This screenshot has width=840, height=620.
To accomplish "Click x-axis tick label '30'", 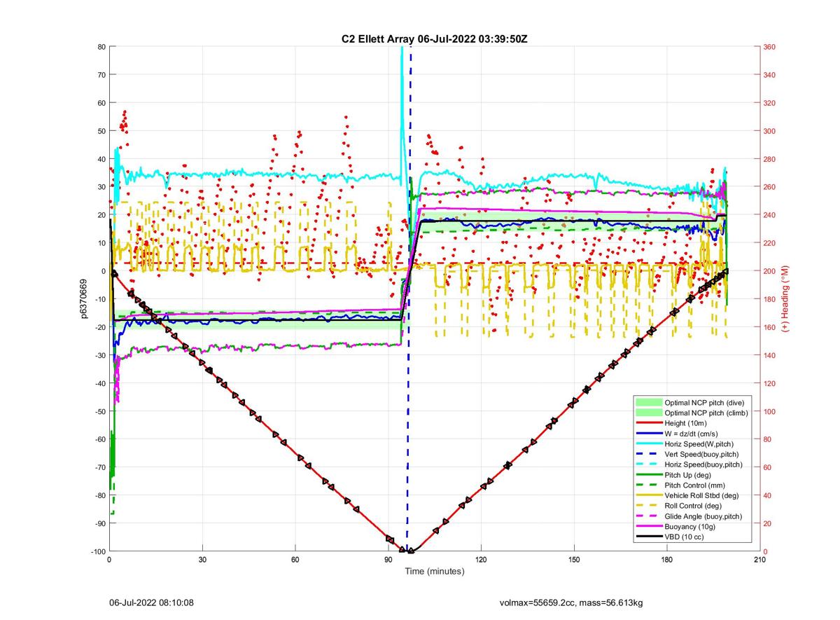I will click(x=202, y=560).
